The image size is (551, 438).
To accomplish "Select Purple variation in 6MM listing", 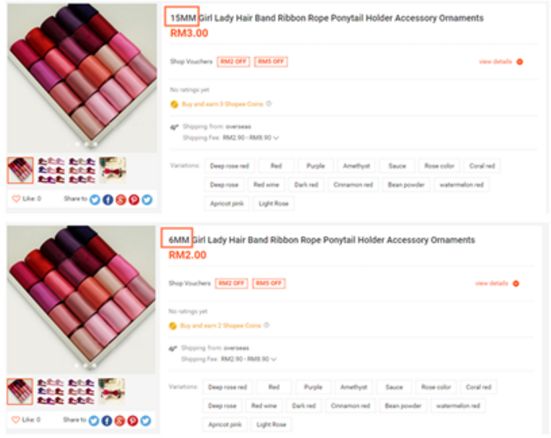I will tap(313, 387).
